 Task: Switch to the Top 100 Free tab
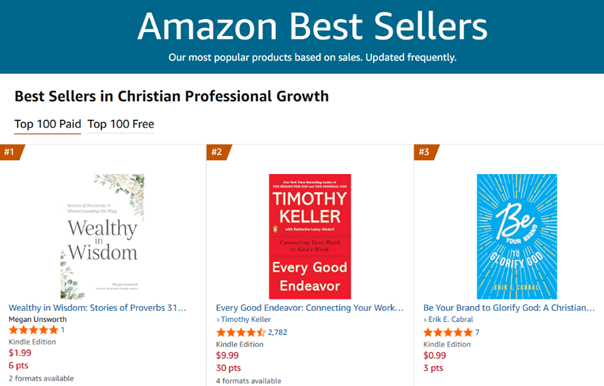click(121, 124)
